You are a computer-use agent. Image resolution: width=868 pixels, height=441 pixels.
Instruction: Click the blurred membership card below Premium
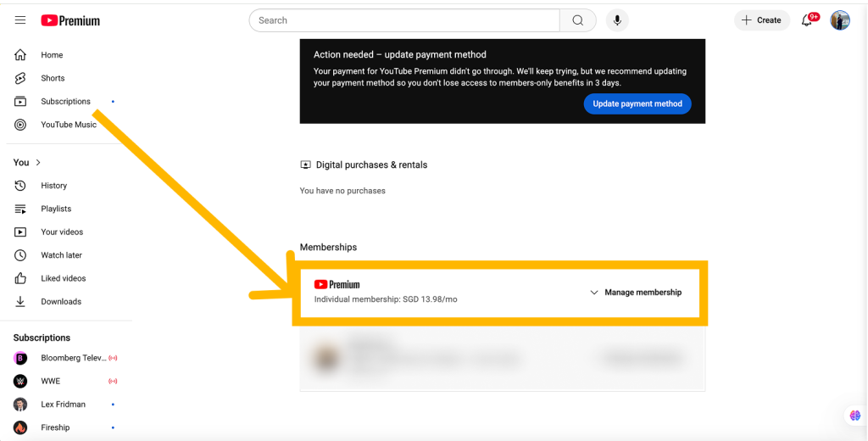point(503,359)
